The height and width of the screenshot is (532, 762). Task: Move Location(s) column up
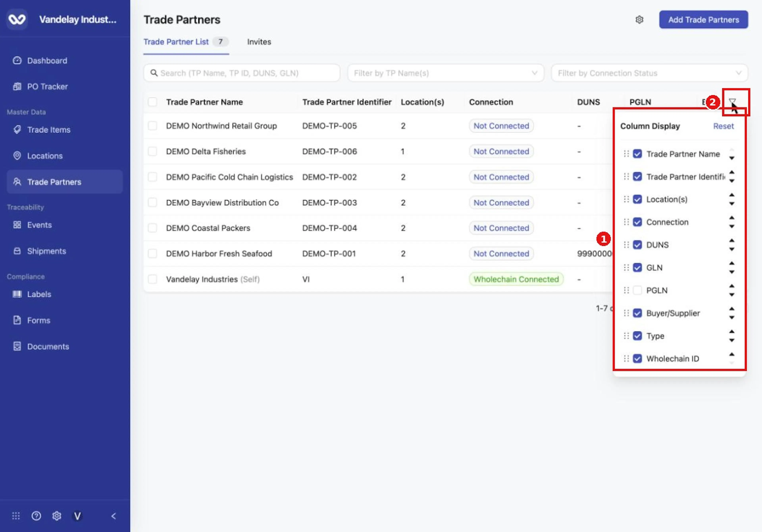point(731,195)
